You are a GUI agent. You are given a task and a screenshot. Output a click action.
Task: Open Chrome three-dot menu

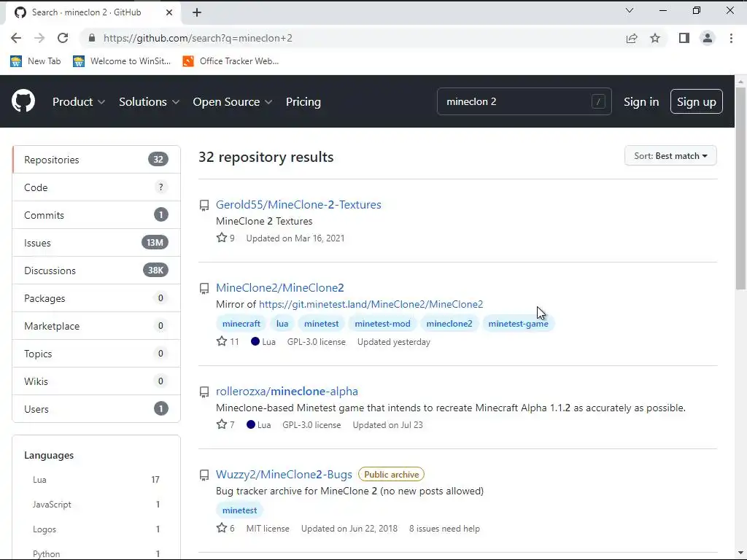(x=731, y=38)
